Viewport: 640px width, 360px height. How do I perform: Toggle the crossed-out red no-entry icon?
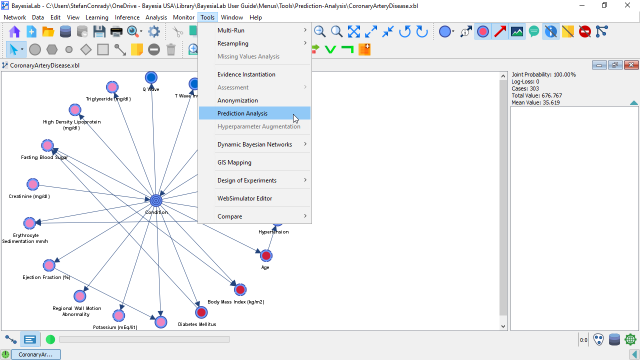585,31
